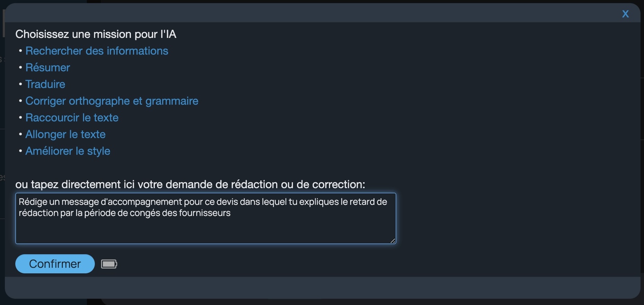Pick the Allonger le texte option
This screenshot has height=305, width=644.
[x=65, y=134]
